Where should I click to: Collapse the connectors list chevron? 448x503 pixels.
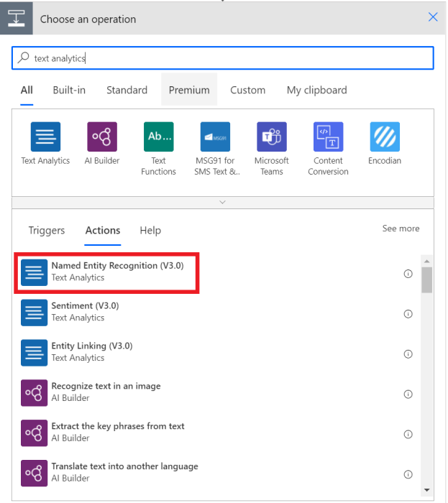[x=222, y=203]
